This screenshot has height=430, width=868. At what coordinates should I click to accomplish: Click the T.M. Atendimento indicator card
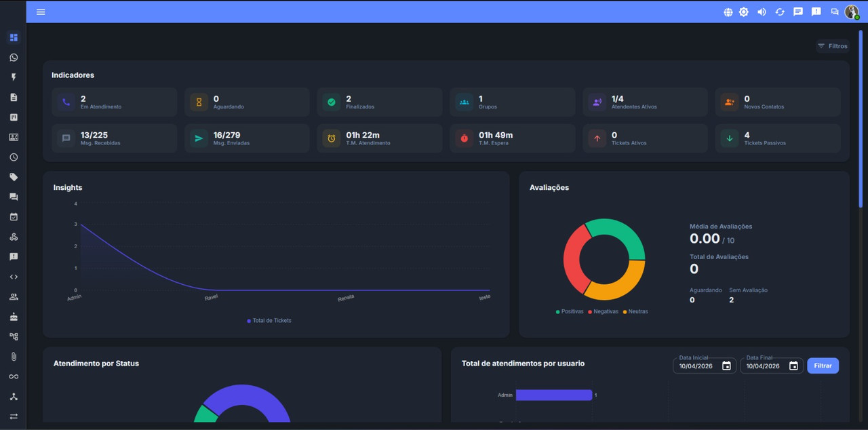[380, 138]
